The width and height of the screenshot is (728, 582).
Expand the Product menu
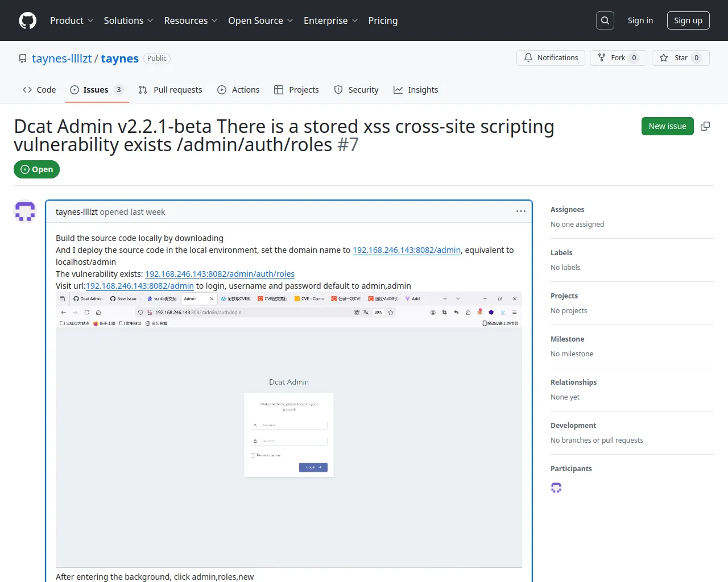72,20
